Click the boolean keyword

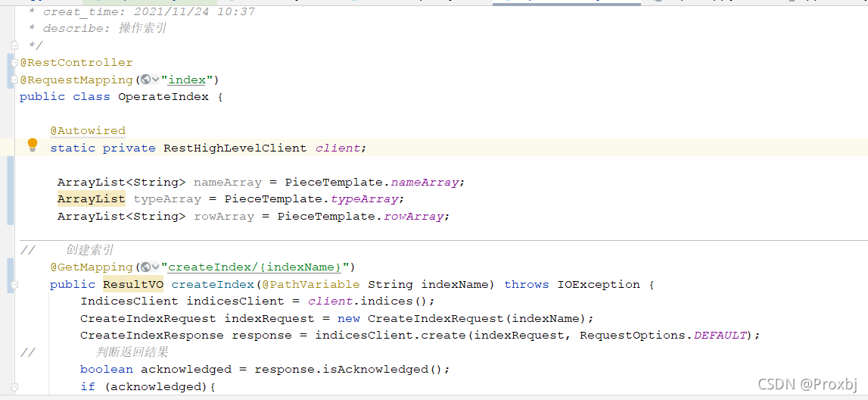point(106,369)
